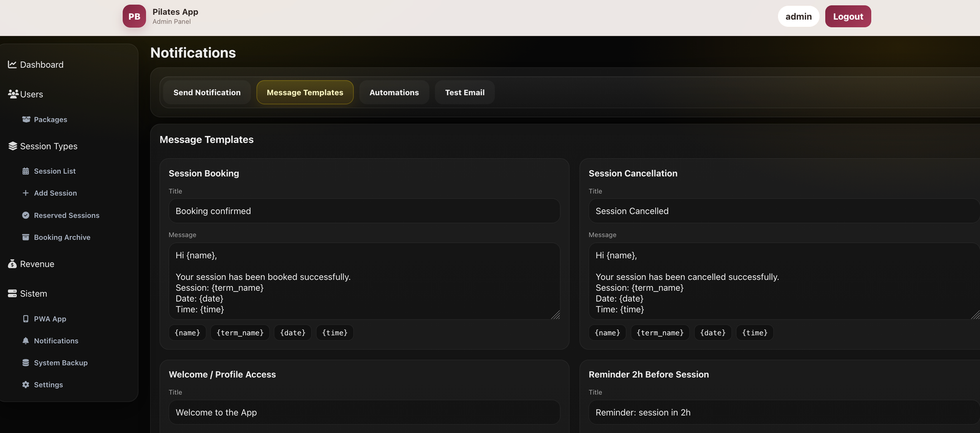Click the Packages box icon
The image size is (980, 433).
[x=26, y=119]
